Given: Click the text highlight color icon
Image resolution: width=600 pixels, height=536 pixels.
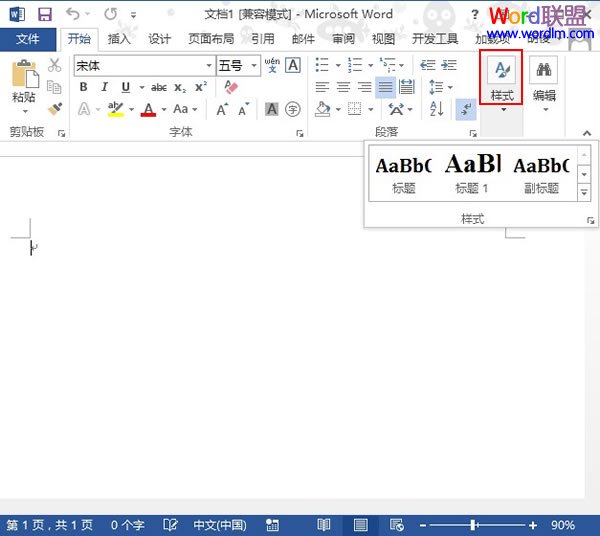Looking at the screenshot, I should (115, 109).
